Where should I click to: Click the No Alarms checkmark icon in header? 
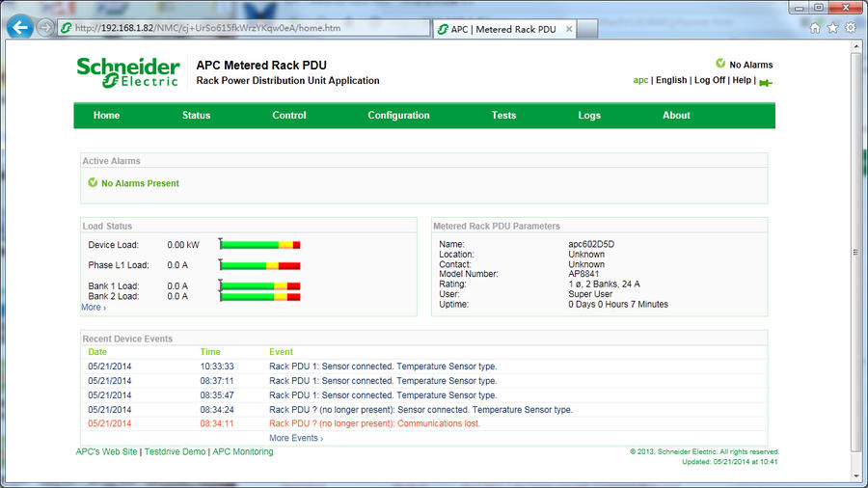pyautogui.click(x=720, y=64)
